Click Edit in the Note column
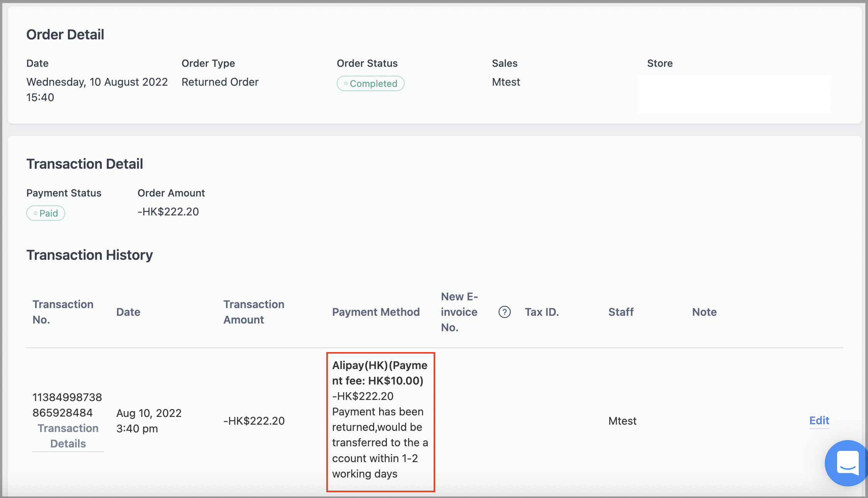This screenshot has width=868, height=498. (819, 420)
